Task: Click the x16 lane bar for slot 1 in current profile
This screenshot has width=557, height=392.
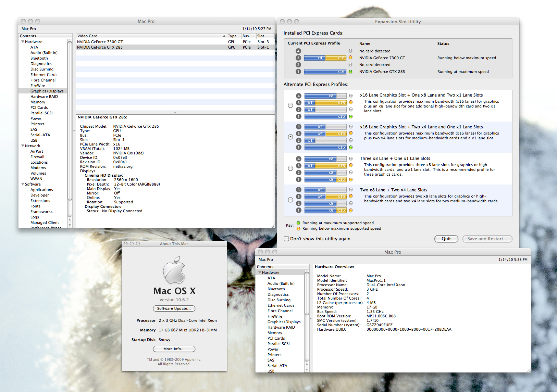Action: (x=325, y=72)
